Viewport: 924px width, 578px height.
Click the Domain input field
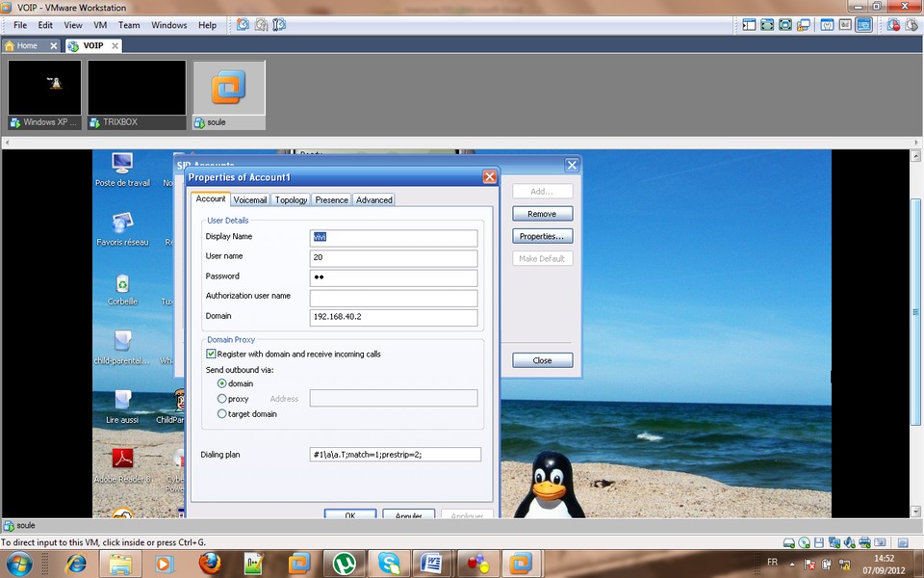pos(394,318)
